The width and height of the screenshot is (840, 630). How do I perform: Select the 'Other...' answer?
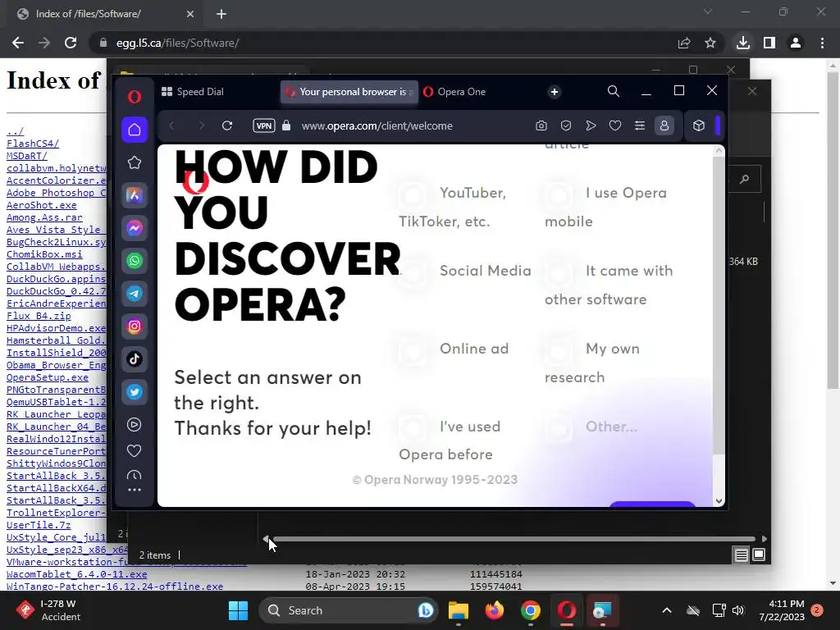[591, 427]
